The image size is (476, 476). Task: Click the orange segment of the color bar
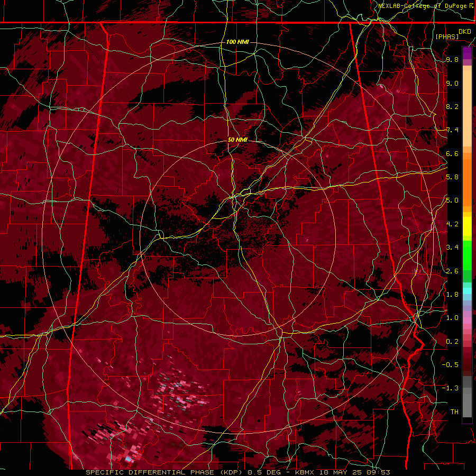point(467,180)
